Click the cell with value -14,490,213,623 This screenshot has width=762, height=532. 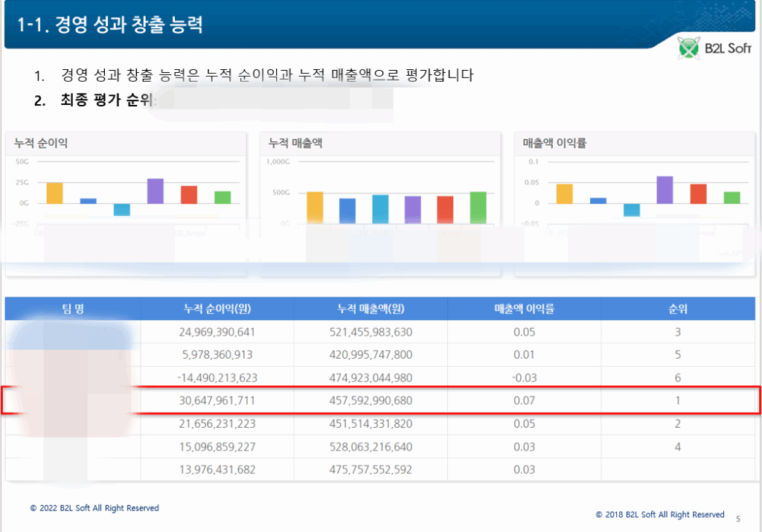coord(217,378)
